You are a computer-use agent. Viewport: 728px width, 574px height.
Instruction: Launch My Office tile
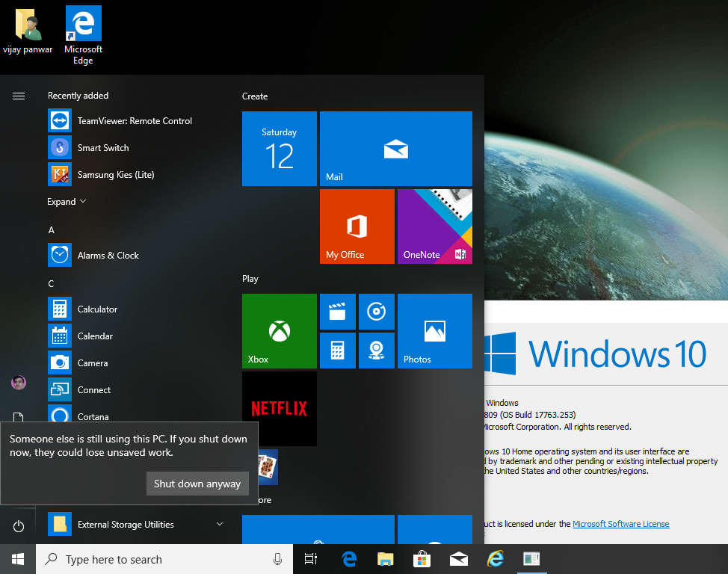357,226
